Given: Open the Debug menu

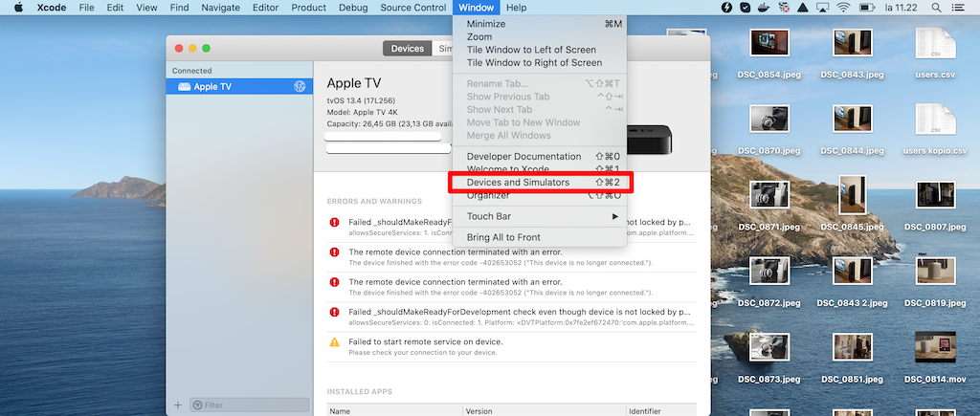Looking at the screenshot, I should [x=353, y=8].
